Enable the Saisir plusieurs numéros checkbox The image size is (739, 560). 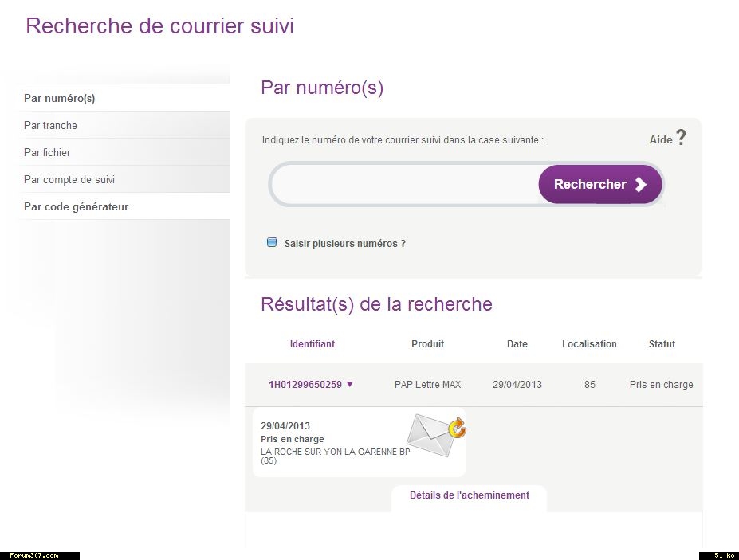point(272,243)
